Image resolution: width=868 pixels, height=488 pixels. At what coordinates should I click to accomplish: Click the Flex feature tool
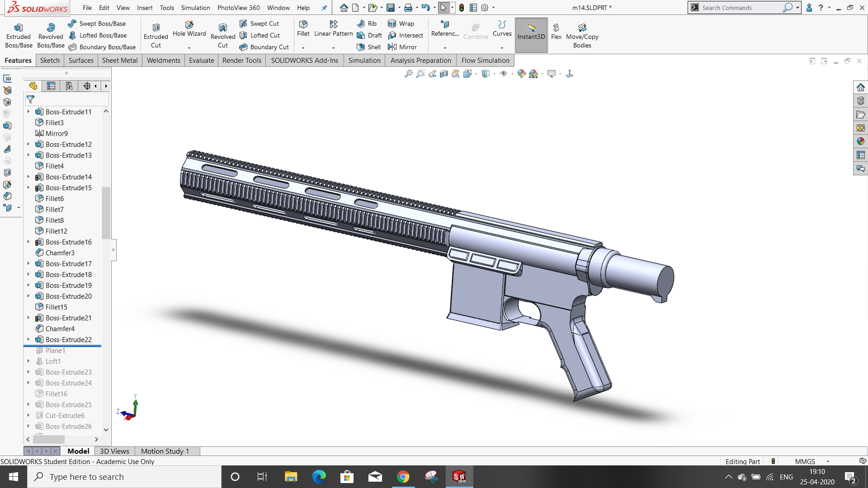pyautogui.click(x=556, y=32)
